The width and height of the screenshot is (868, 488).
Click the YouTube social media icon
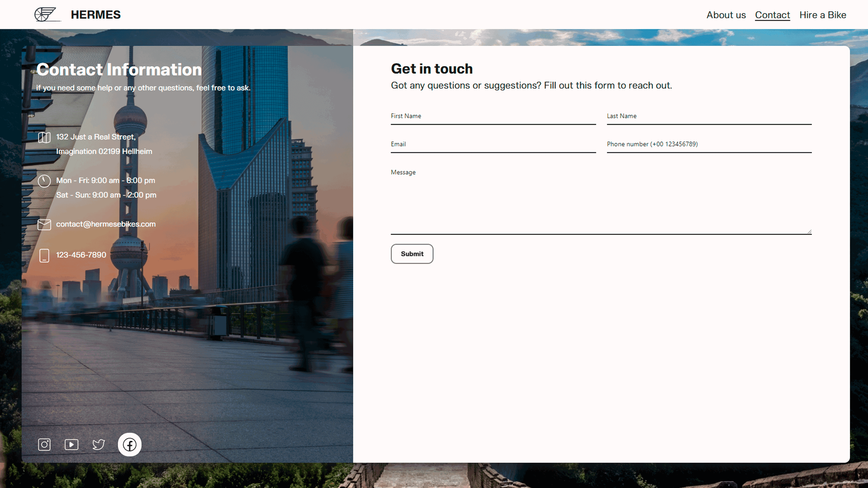(x=71, y=444)
